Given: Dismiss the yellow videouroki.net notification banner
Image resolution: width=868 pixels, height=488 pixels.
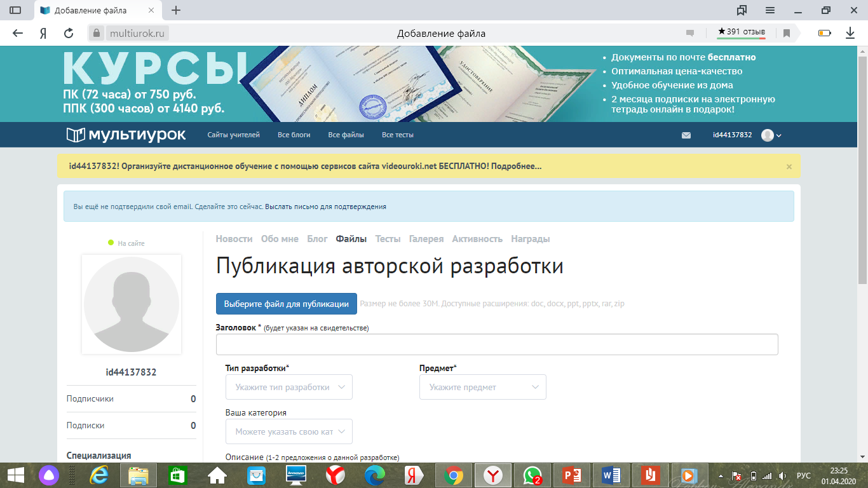Looking at the screenshot, I should point(789,166).
